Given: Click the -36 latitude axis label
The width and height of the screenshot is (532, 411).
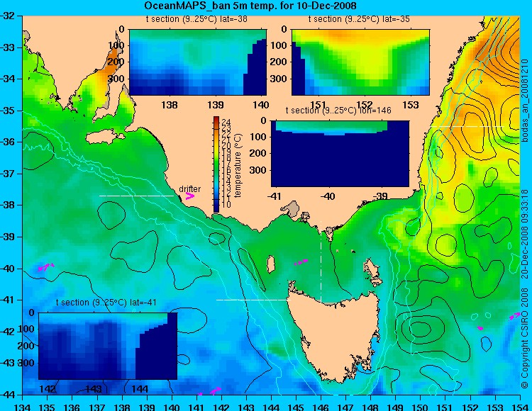Looking at the screenshot, I should tap(9, 142).
